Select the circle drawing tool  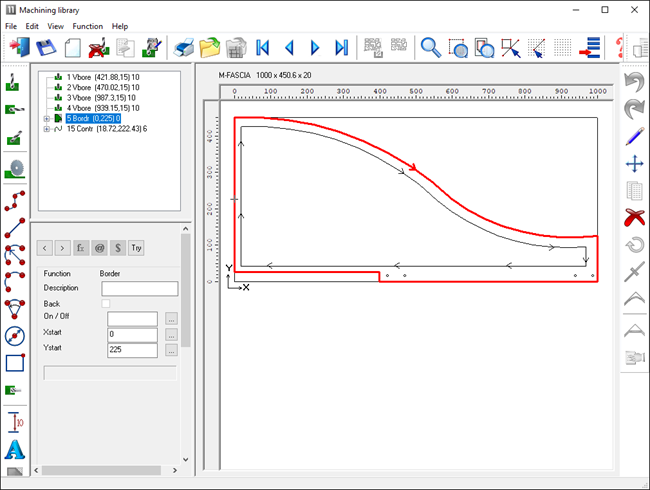(15, 336)
